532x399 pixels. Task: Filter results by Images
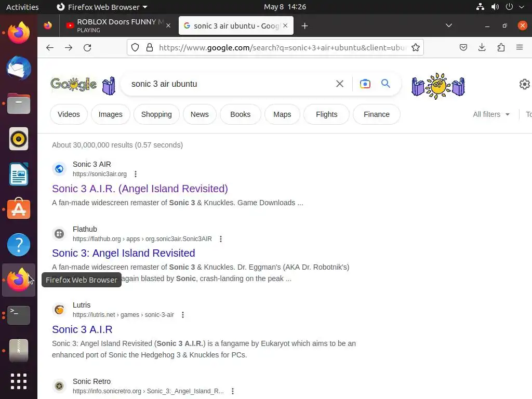pos(110,114)
